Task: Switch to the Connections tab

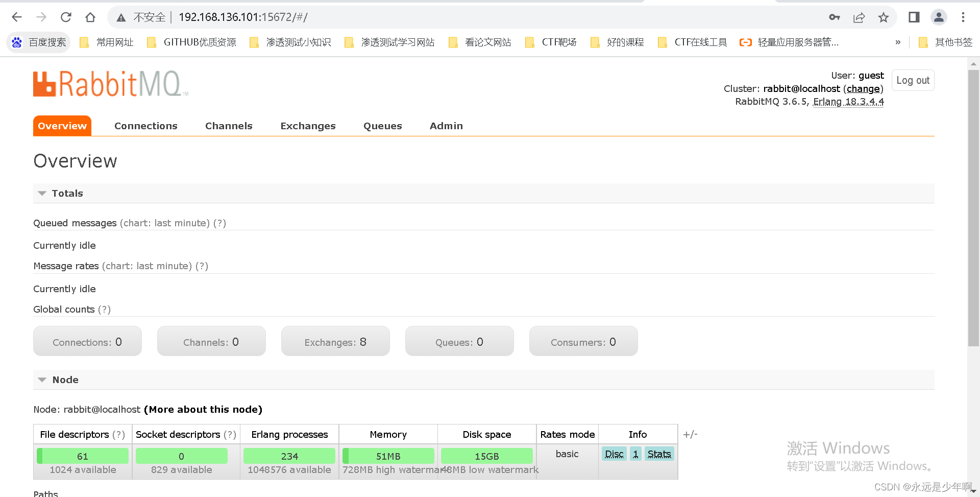Action: tap(146, 126)
